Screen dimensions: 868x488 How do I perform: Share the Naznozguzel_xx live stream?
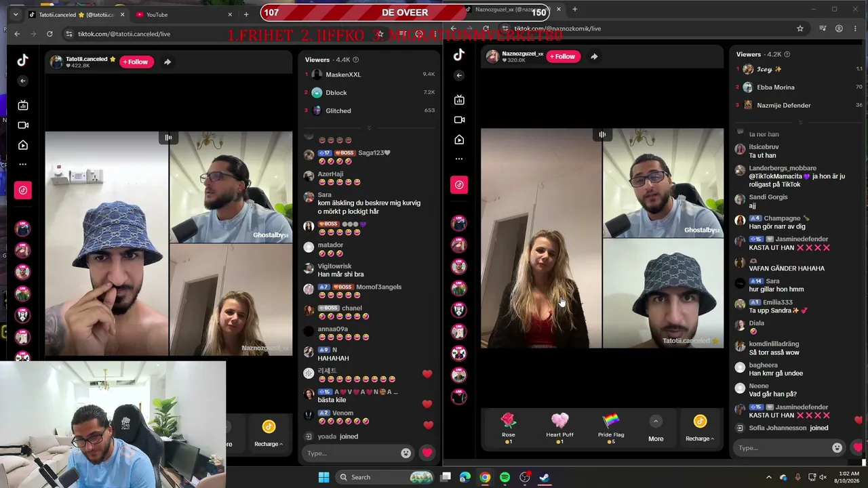(x=594, y=56)
